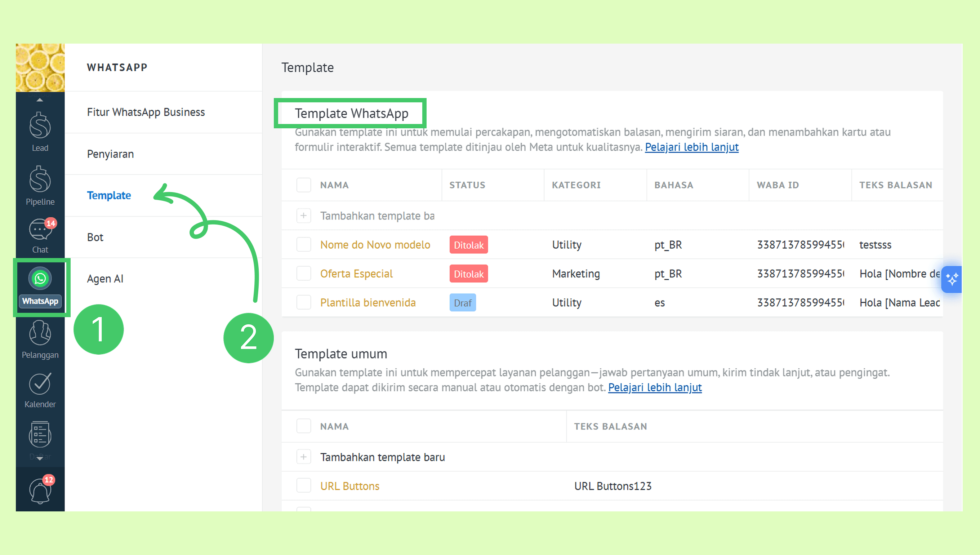Open the Oferta Especial template
980x555 pixels.
(356, 274)
